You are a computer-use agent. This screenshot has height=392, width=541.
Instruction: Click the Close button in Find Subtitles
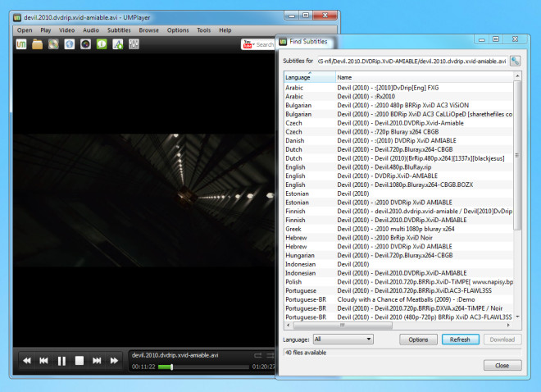coord(502,366)
